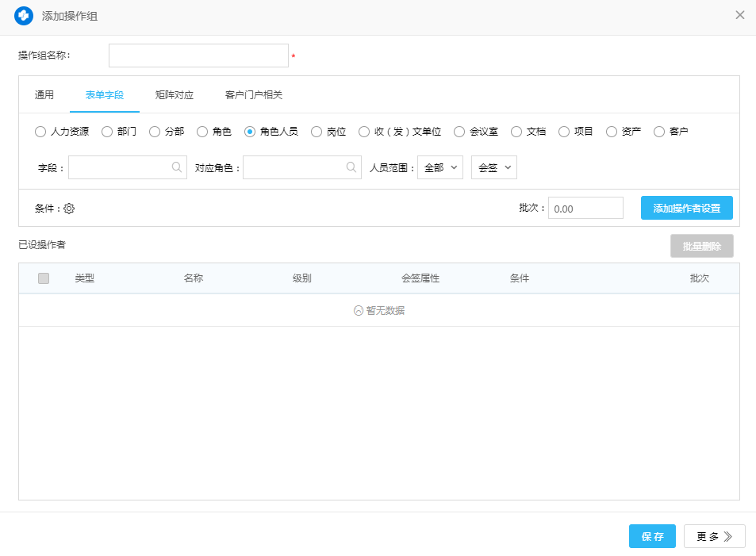Click the 添加操作者设置 button
Image resolution: width=756 pixels, height=556 pixels.
tap(686, 208)
